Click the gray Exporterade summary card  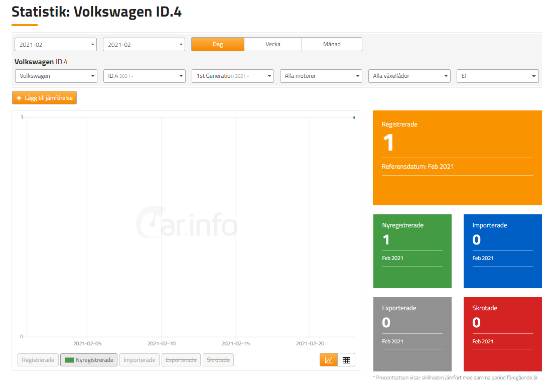tap(412, 334)
